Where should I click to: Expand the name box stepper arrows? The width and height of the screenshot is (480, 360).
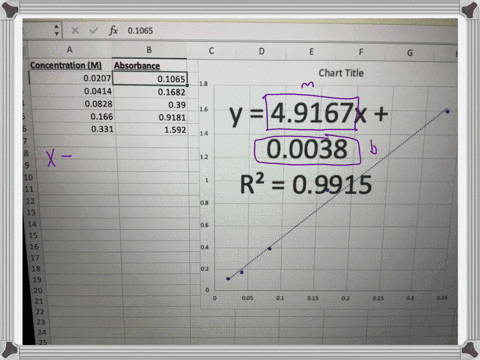click(x=56, y=30)
